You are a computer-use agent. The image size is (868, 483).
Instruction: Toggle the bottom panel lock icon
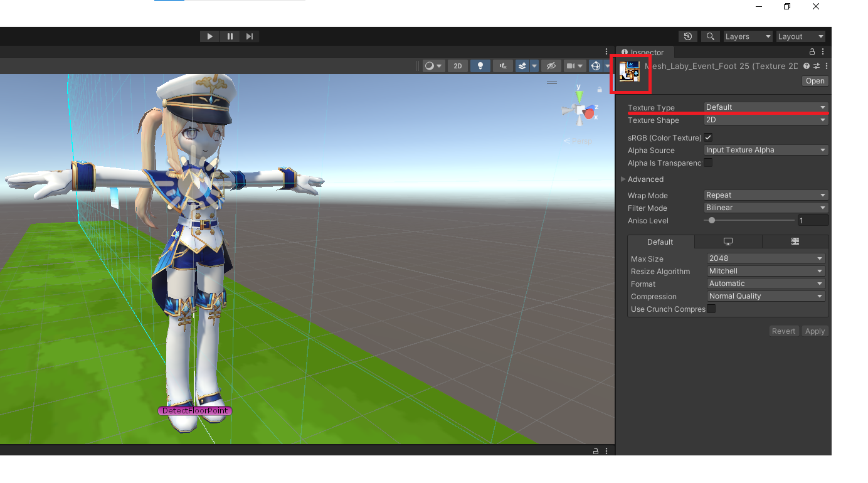(596, 451)
